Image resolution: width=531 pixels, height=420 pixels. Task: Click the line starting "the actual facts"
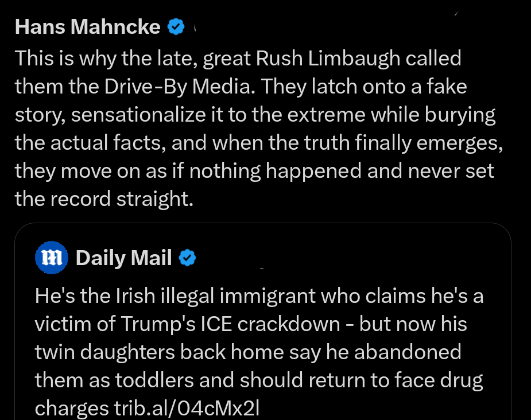259,142
